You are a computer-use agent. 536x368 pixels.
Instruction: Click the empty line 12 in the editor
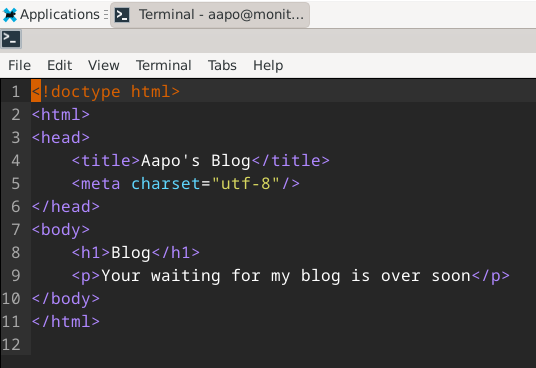(x=283, y=344)
